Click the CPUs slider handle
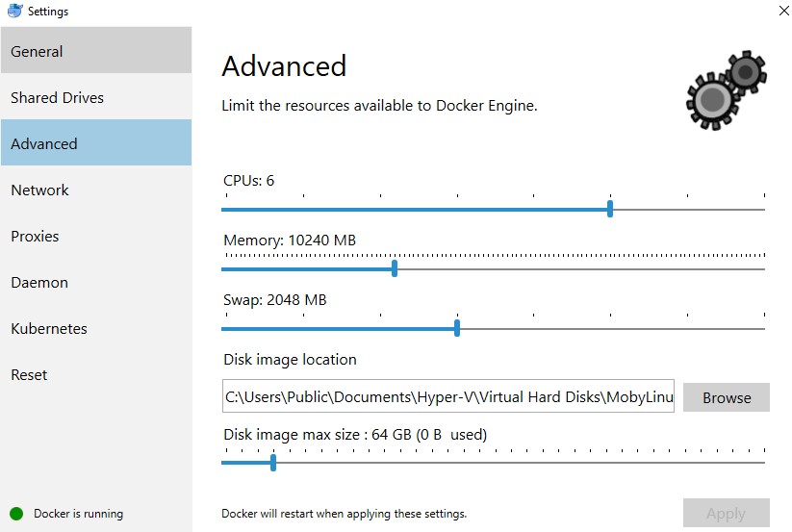Viewport: 792px width, 532px height. pos(610,209)
